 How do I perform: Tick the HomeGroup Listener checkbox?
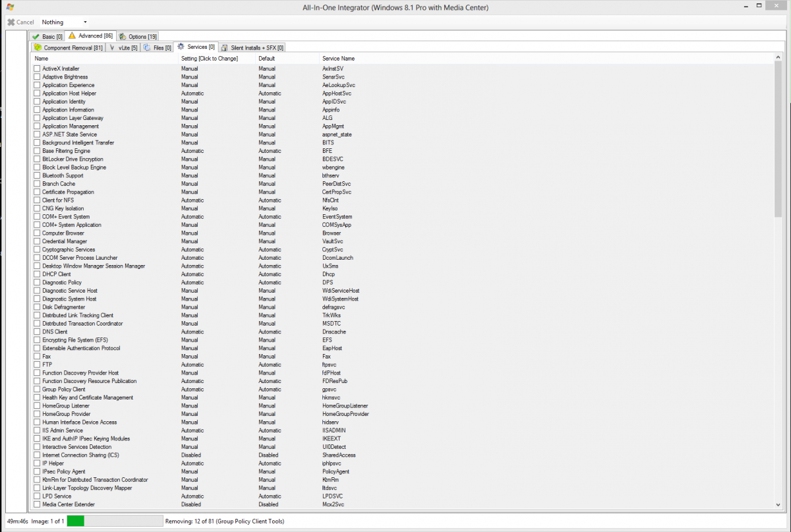37,405
